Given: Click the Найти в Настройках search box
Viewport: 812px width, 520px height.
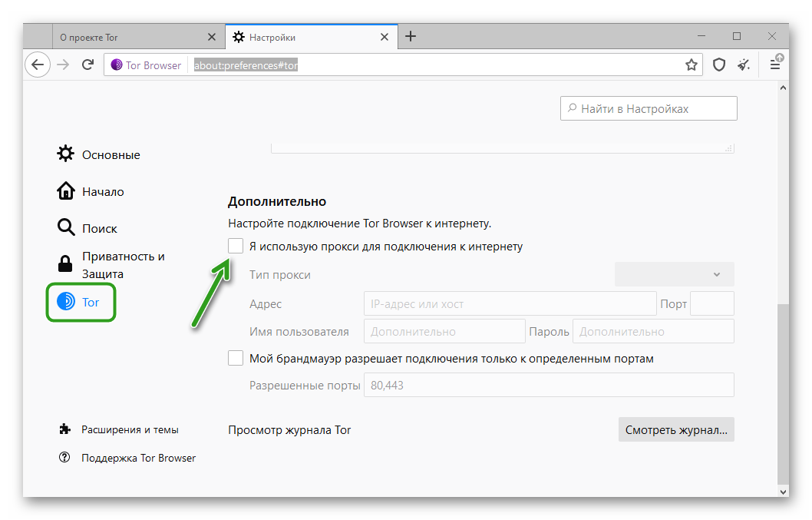Looking at the screenshot, I should coord(649,108).
